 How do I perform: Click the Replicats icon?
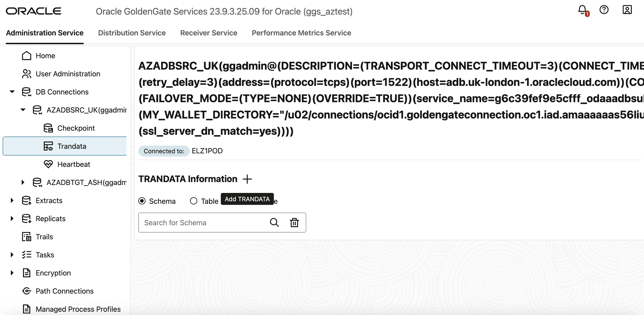(26, 219)
